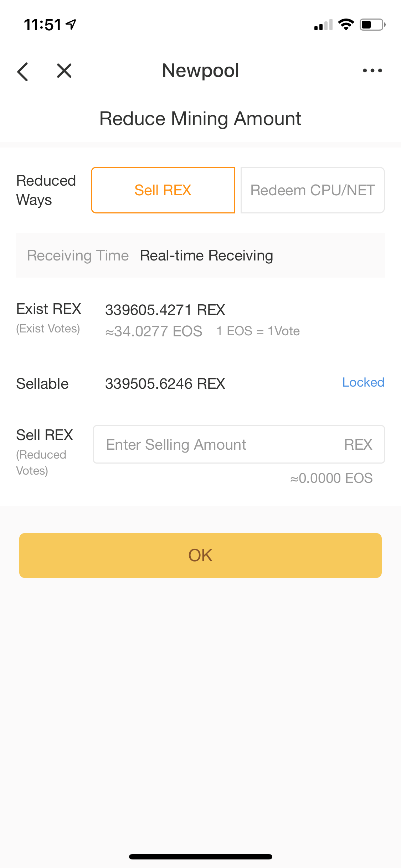Tap the REX unit label in input
This screenshot has width=401, height=868.
358,444
